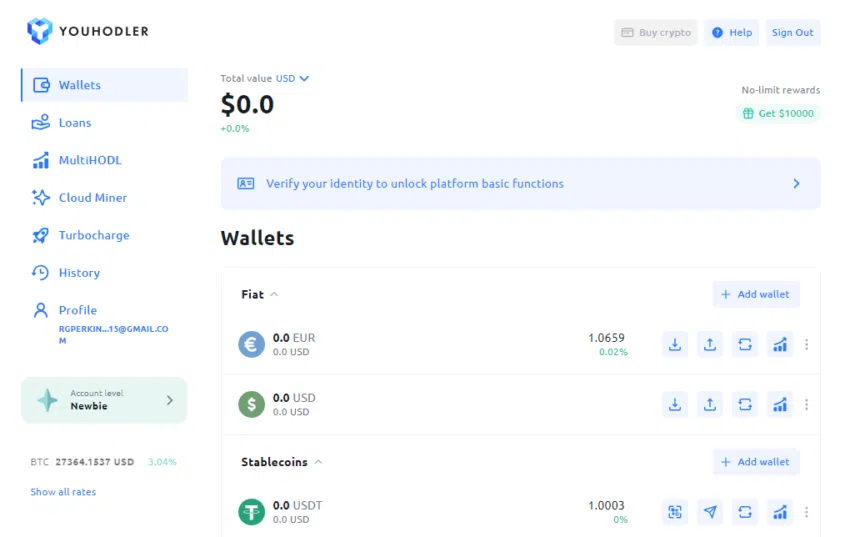Image resolution: width=850 pixels, height=537 pixels.
Task: Open the USDT wallet exchange icon
Action: coord(745,512)
